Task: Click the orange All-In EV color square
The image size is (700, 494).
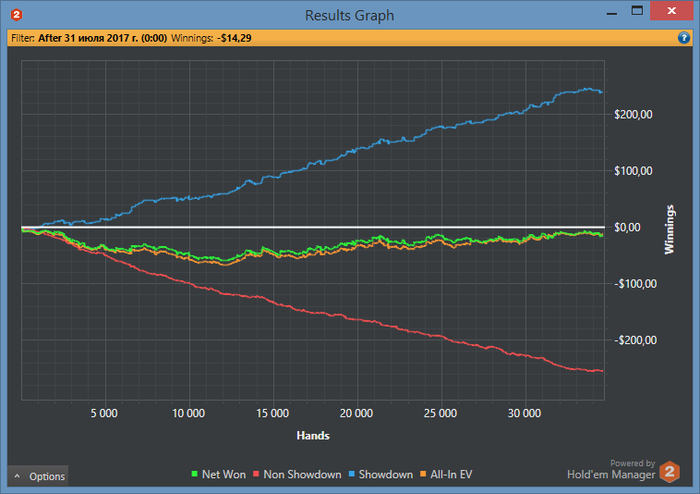Action: point(423,474)
